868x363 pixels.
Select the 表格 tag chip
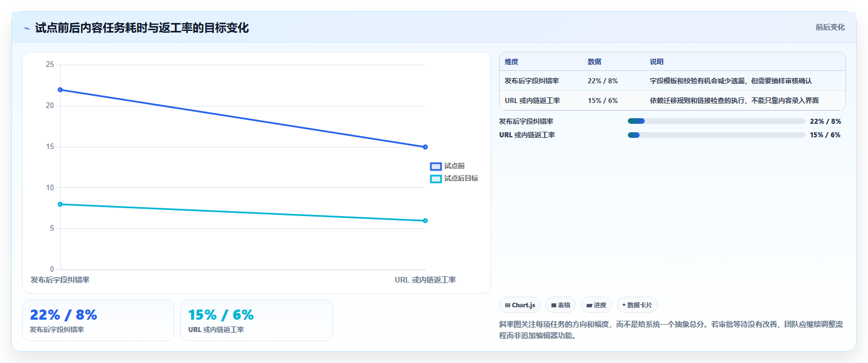[x=560, y=305]
